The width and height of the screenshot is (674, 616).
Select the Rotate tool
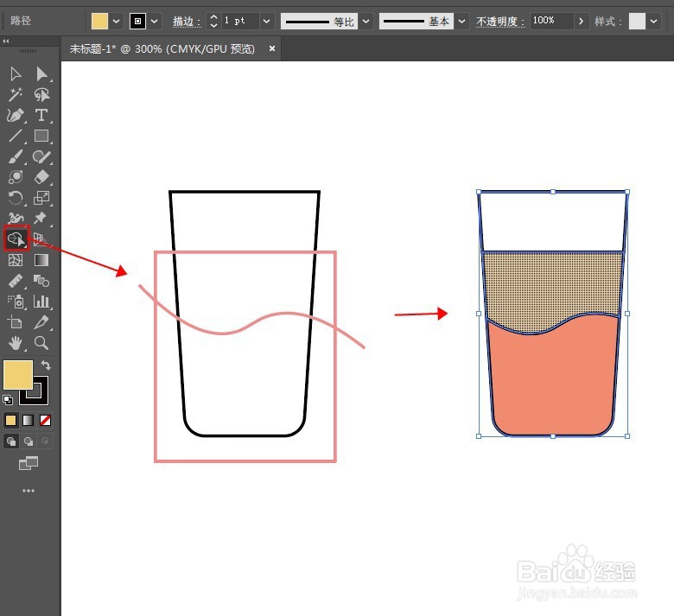(16, 198)
